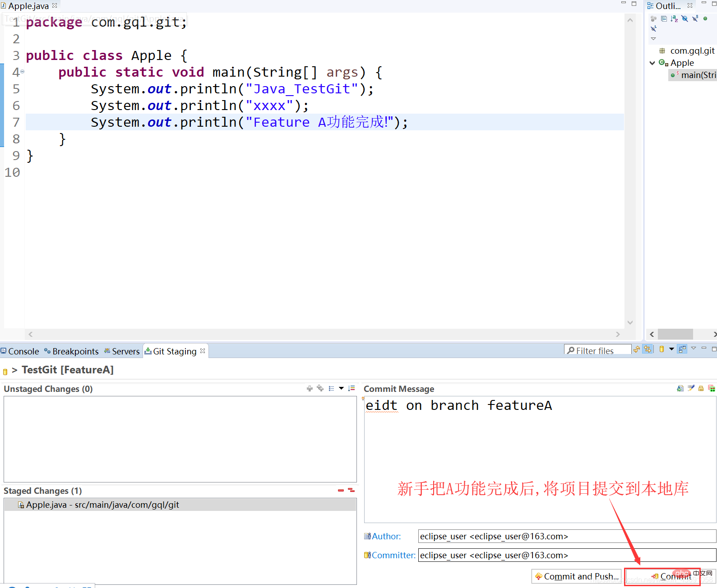Open the repository switch dropdown arrow

tap(671, 349)
